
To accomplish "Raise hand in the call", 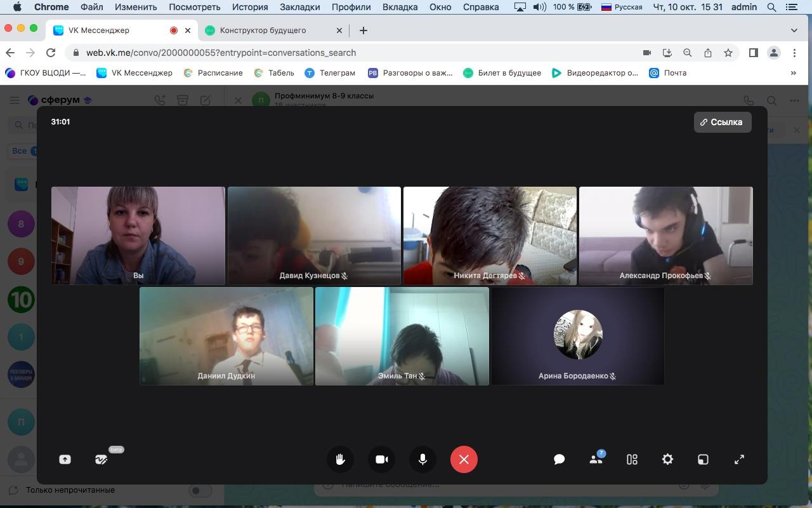I will pyautogui.click(x=340, y=459).
